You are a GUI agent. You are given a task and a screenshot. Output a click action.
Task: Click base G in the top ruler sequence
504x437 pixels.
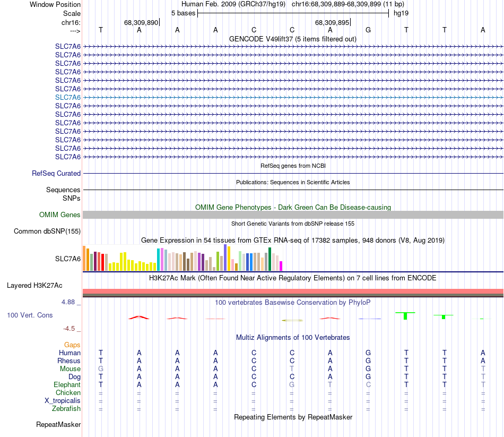368,30
